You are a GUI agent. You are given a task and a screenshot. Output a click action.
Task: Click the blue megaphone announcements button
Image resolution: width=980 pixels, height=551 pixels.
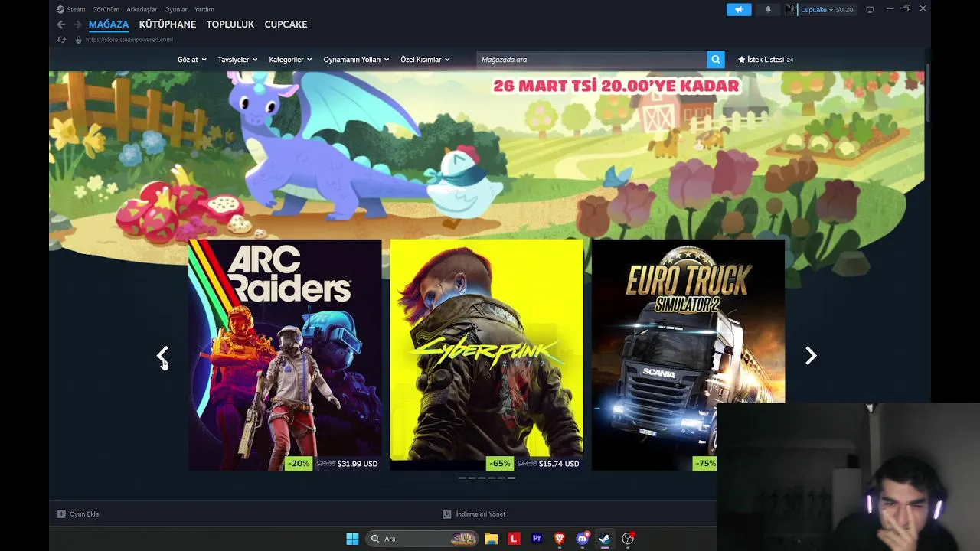(739, 9)
